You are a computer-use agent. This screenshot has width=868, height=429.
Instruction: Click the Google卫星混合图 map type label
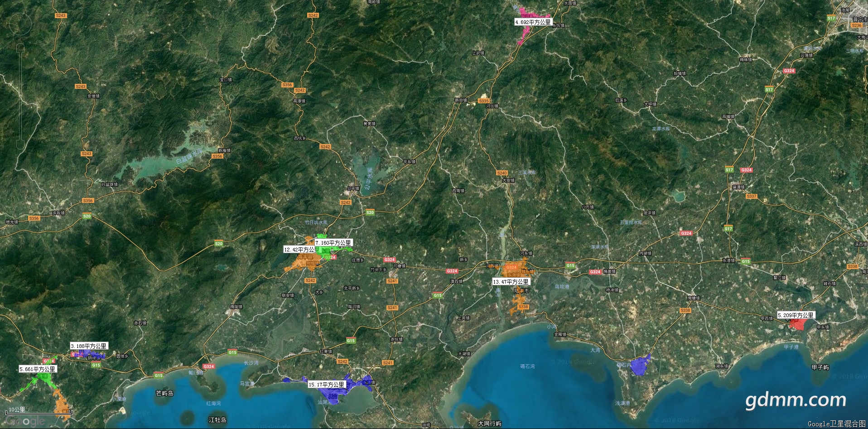point(836,424)
